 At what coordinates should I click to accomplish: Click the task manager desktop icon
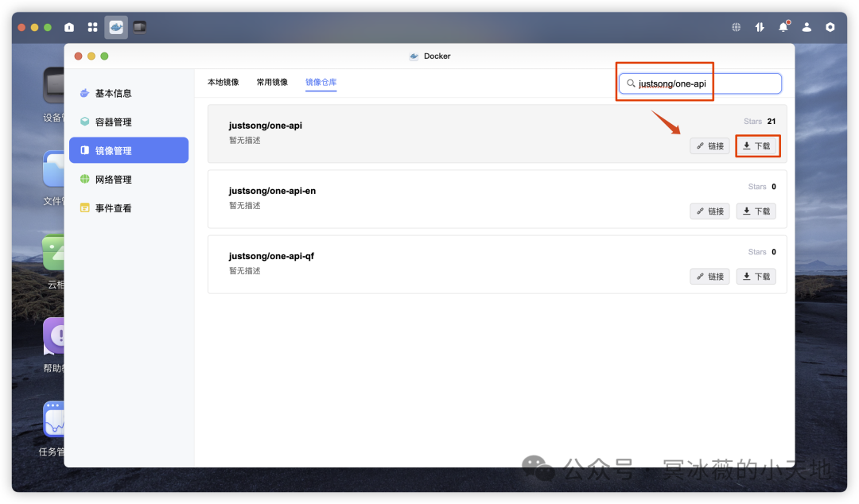54,419
